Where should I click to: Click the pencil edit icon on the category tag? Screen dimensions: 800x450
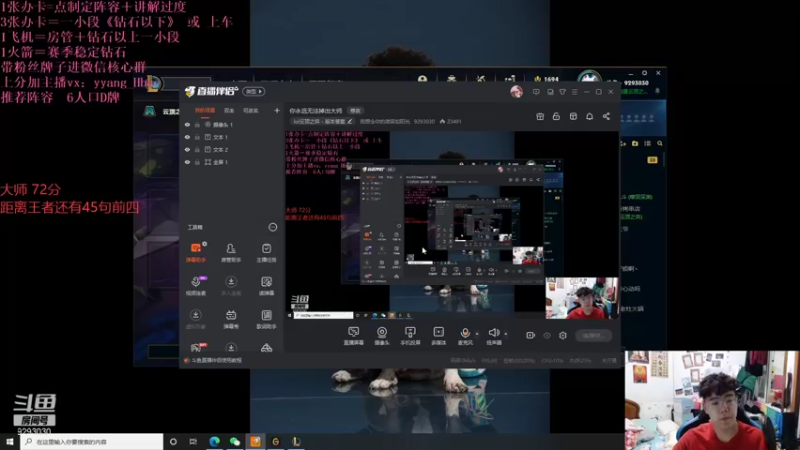pyautogui.click(x=349, y=121)
